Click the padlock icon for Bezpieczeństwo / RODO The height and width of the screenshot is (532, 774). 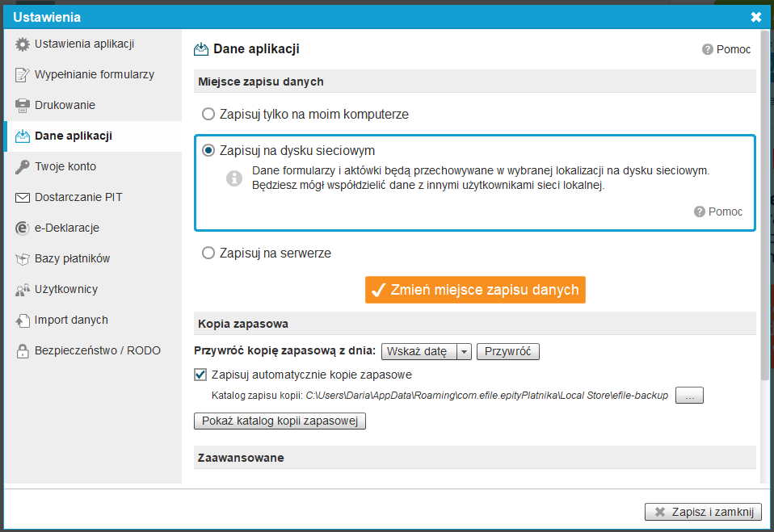click(x=22, y=350)
